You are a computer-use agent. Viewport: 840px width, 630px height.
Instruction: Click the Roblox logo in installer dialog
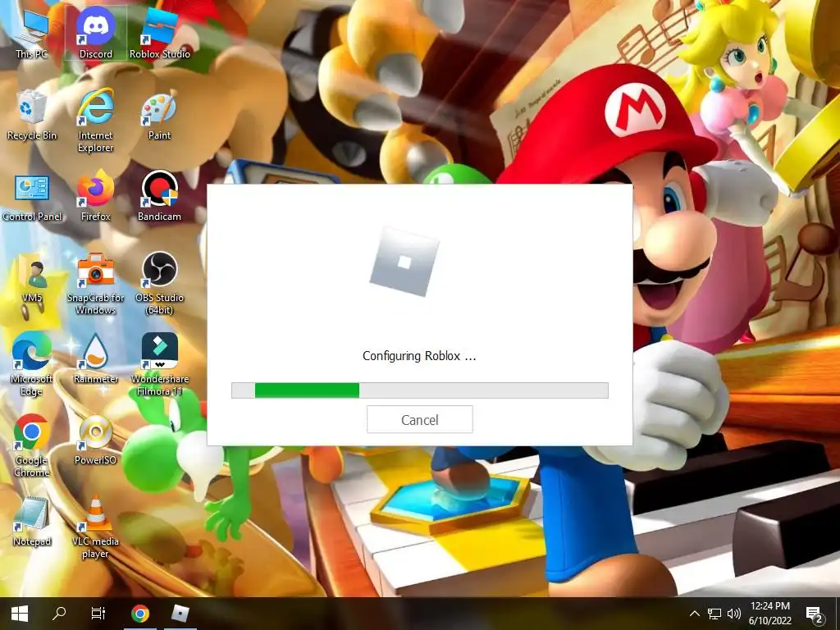coord(404,262)
